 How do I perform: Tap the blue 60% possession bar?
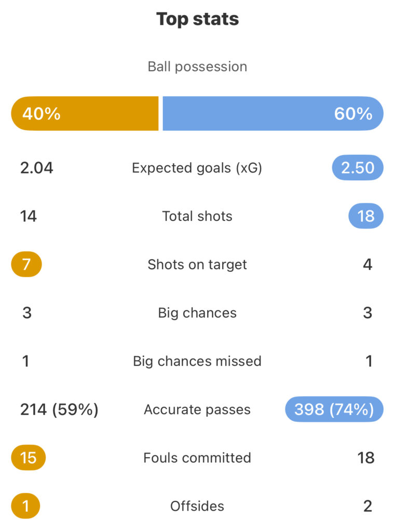coord(273,113)
